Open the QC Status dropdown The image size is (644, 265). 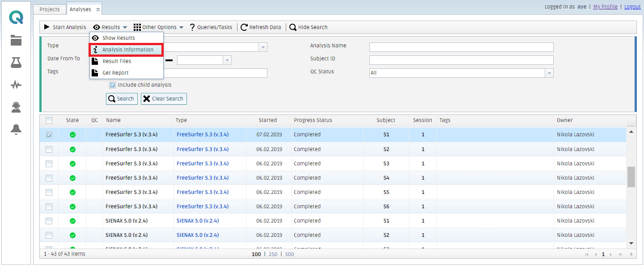[549, 73]
